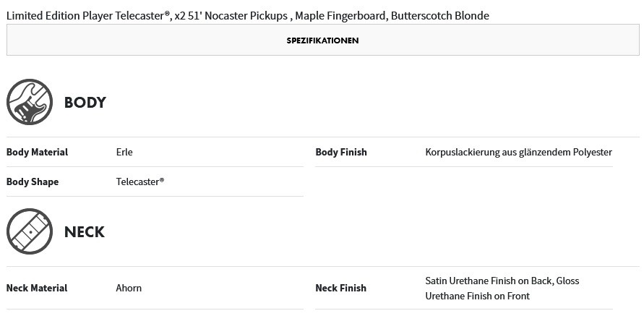Click the Ahorn neck material value
644x316 pixels.
[x=129, y=288]
